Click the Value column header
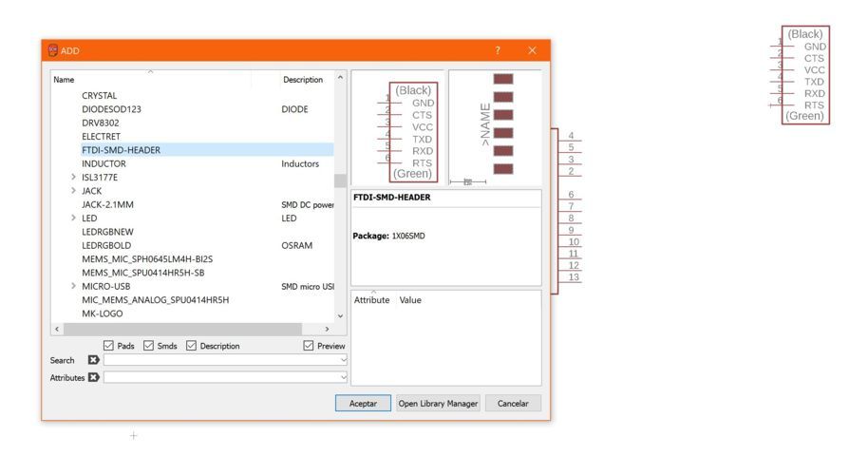This screenshot has width=868, height=456. pos(410,300)
